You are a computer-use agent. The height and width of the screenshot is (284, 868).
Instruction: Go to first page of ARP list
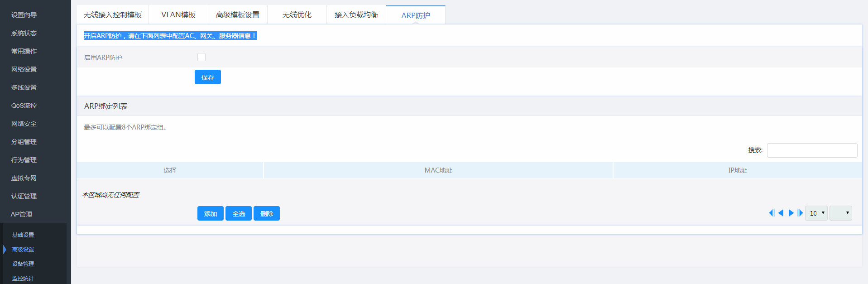(772, 213)
